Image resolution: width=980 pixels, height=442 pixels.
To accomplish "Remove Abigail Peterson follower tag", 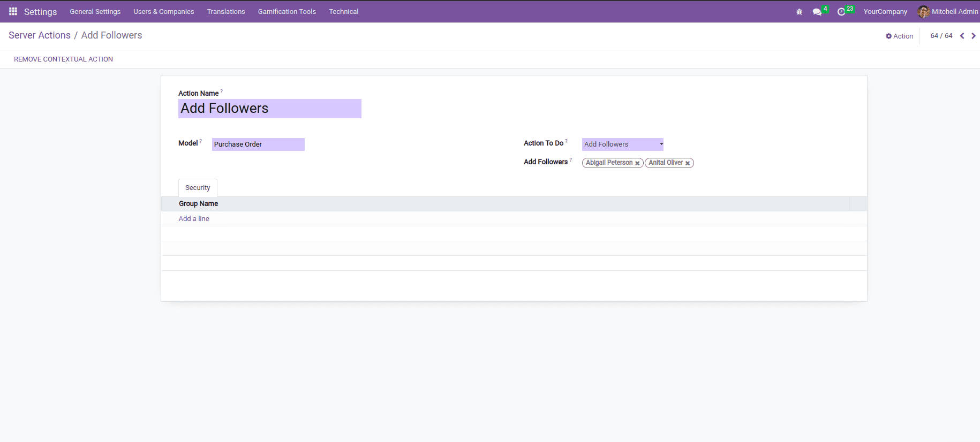I will click(637, 163).
